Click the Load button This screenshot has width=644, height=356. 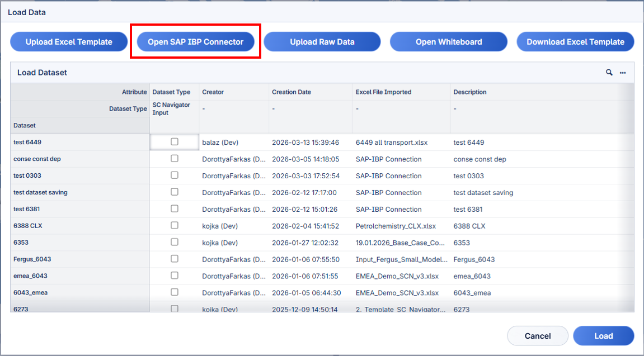(604, 336)
